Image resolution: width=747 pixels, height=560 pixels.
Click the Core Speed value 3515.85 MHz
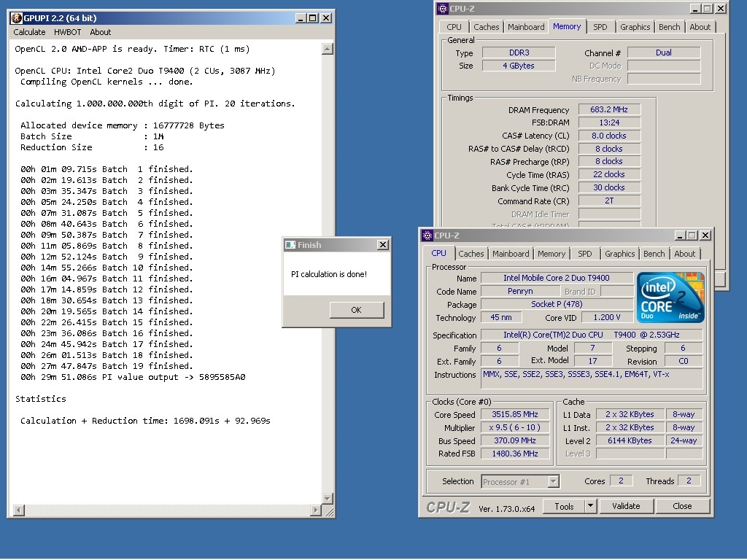[x=515, y=415]
